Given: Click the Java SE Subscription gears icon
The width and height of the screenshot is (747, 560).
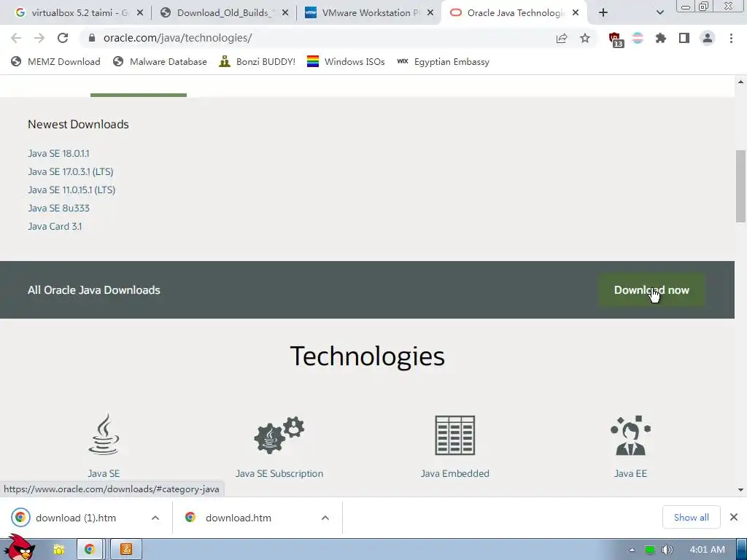Looking at the screenshot, I should tap(279, 435).
